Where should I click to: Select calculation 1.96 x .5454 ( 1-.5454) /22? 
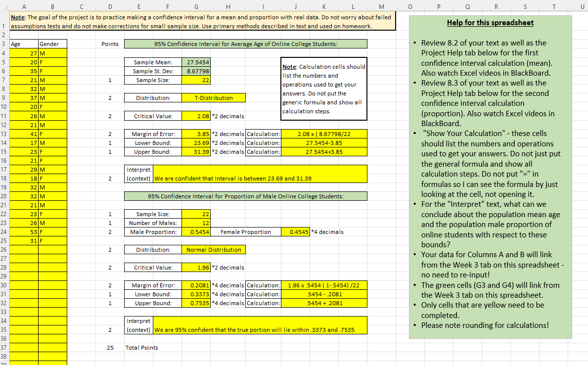[x=324, y=285]
